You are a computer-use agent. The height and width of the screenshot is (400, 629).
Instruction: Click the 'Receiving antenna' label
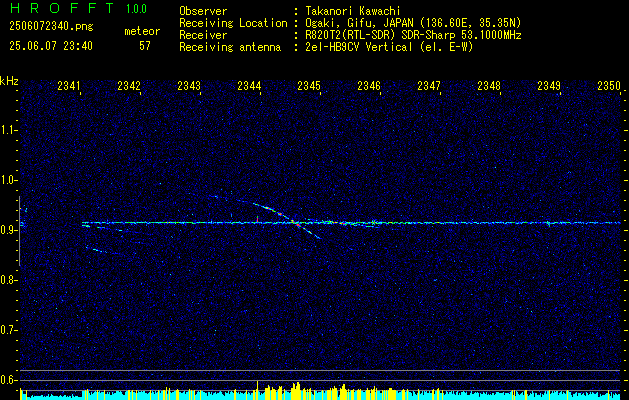click(x=230, y=47)
